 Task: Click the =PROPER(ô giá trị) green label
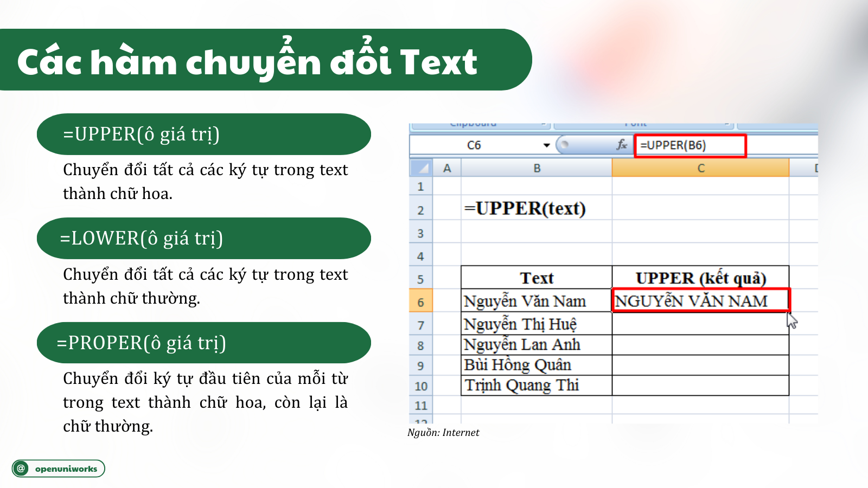[x=203, y=343]
